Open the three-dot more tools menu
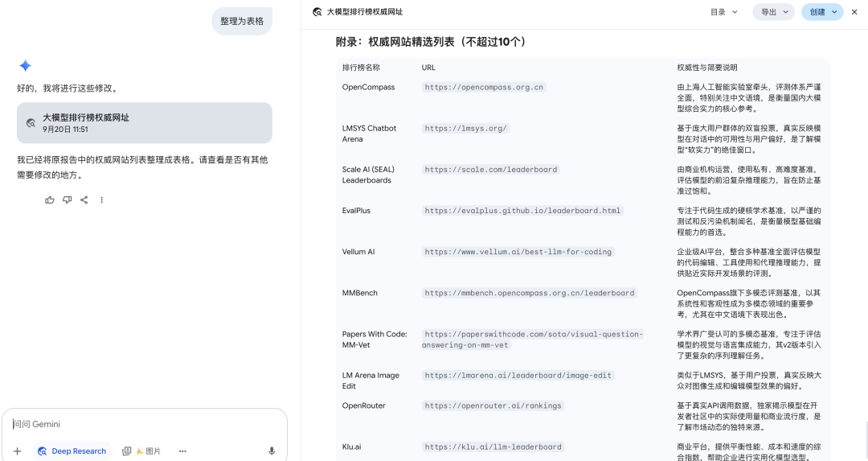 (182, 451)
